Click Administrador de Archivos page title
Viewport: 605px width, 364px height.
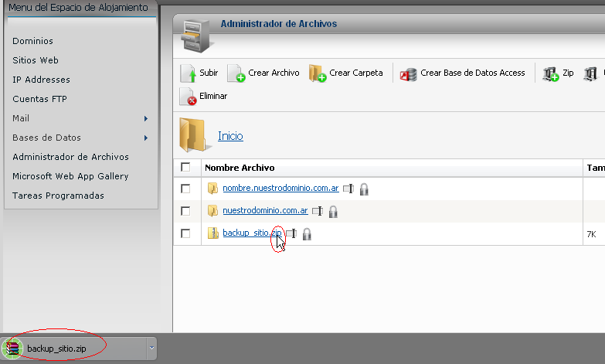coord(279,23)
